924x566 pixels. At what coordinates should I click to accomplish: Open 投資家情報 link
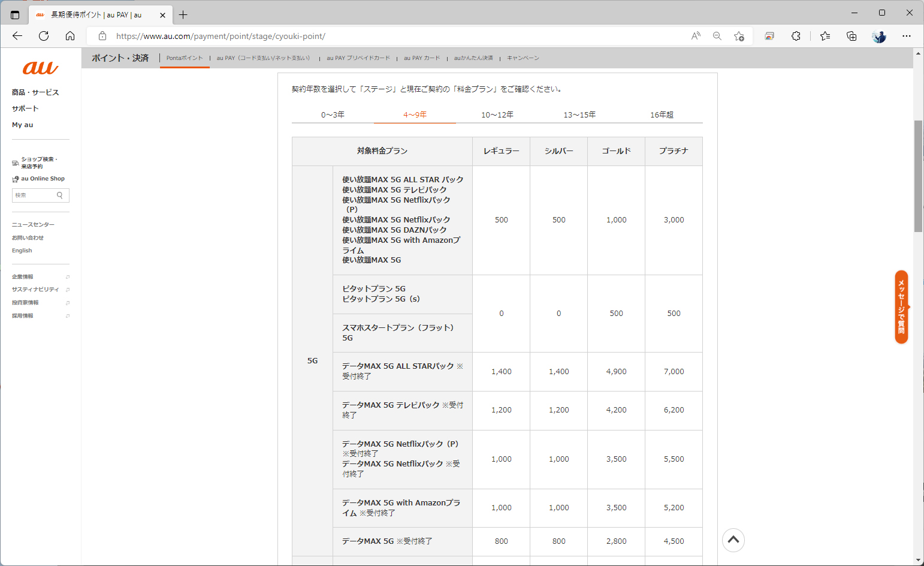pyautogui.click(x=25, y=303)
